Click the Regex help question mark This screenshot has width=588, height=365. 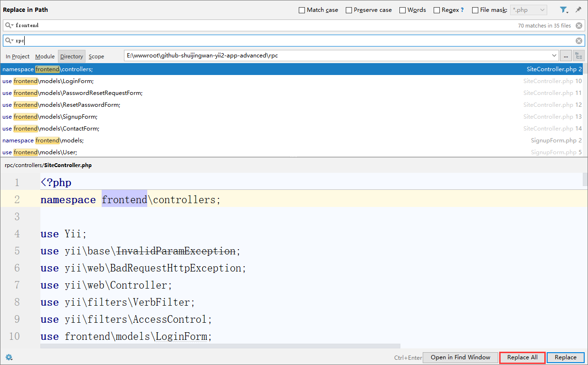point(462,10)
